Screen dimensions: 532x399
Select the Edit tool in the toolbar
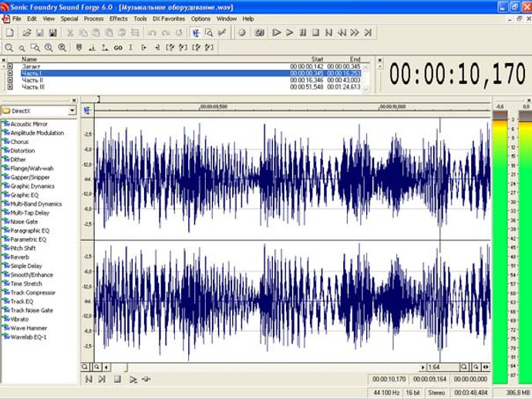click(x=196, y=33)
